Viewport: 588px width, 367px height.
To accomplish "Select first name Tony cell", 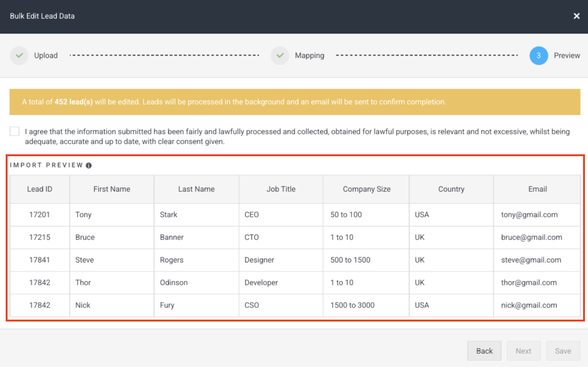I will 112,215.
